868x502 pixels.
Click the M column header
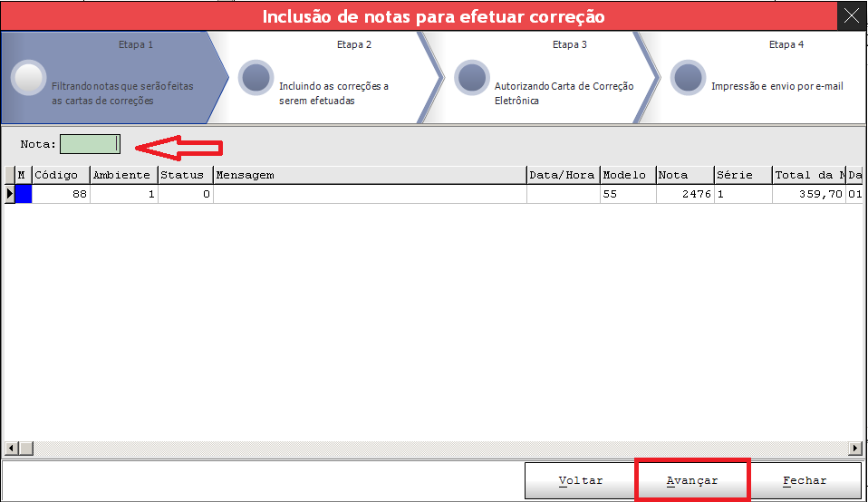tap(24, 175)
